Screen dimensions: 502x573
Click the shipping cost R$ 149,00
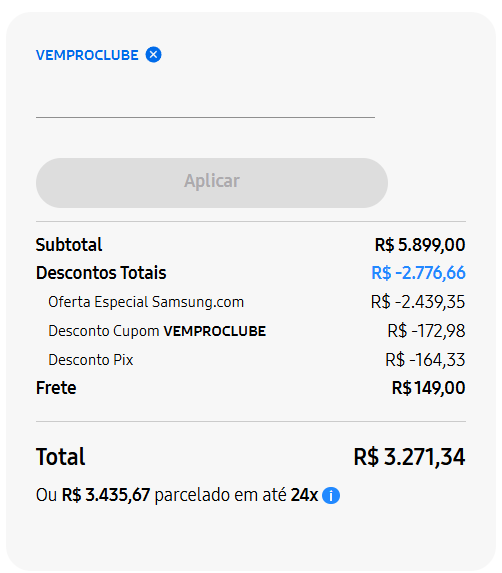pos(428,388)
